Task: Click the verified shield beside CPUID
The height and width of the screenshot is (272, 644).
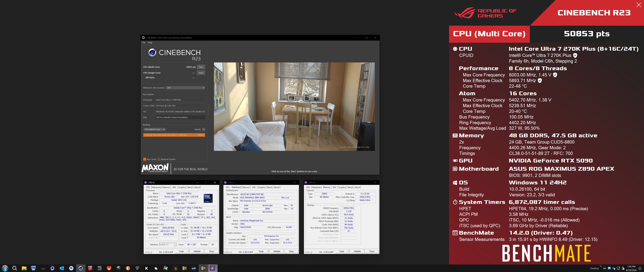Action: (575, 55)
